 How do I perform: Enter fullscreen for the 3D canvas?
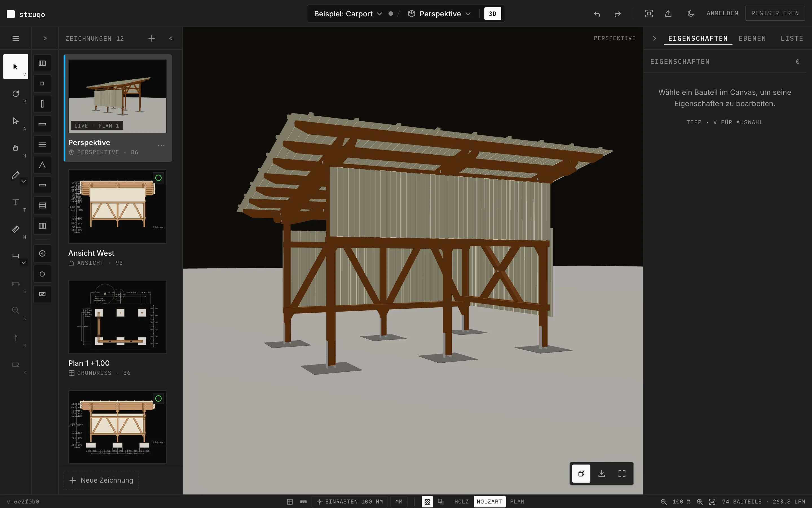point(622,473)
